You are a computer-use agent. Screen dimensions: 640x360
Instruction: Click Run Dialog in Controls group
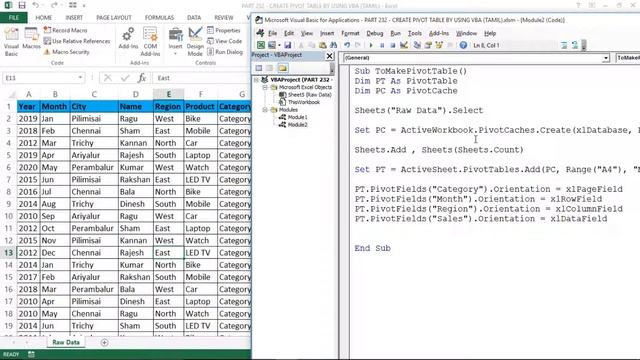click(225, 52)
